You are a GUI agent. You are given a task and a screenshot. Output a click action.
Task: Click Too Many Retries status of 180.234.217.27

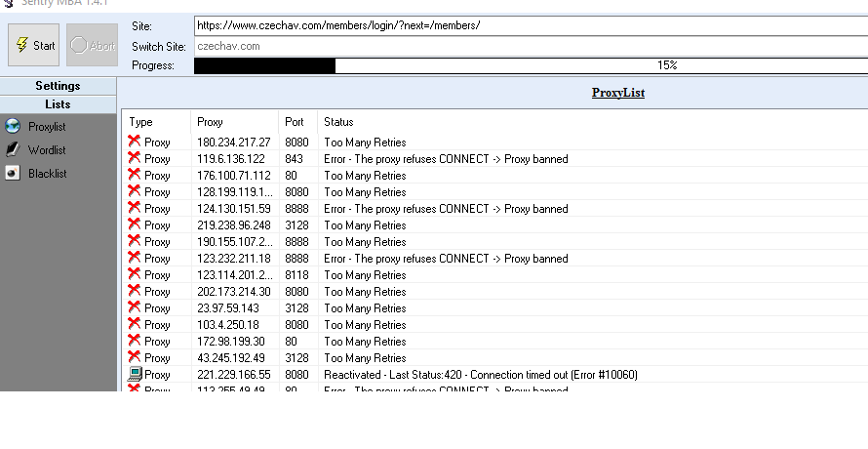coord(365,143)
